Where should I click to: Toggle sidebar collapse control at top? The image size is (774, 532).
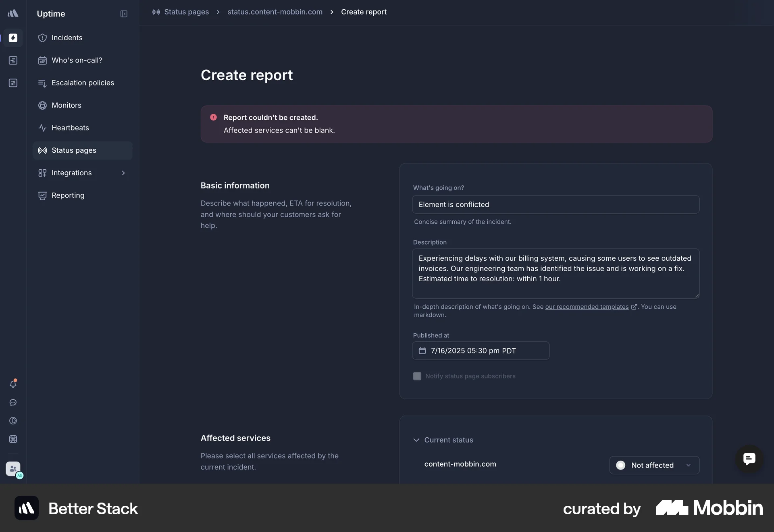(123, 14)
